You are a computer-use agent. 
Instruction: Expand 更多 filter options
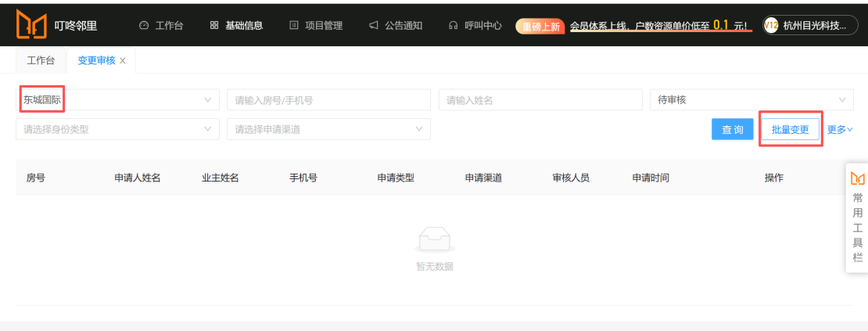[x=840, y=130]
